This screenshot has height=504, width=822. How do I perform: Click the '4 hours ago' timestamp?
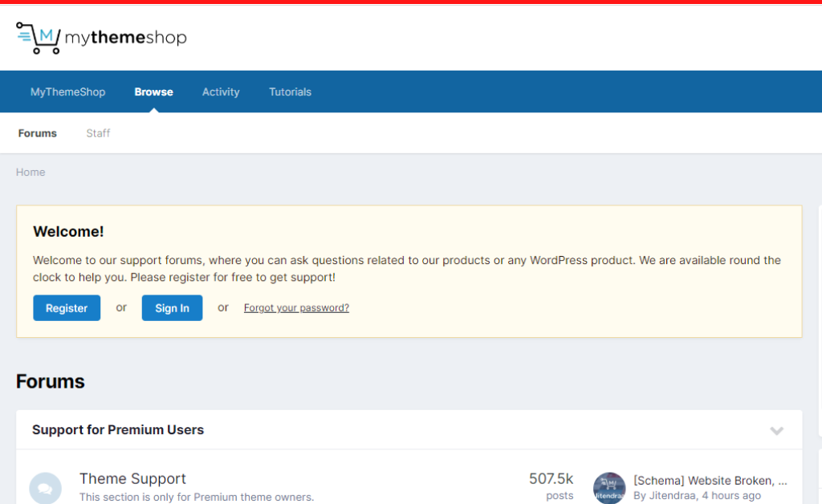coord(731,496)
